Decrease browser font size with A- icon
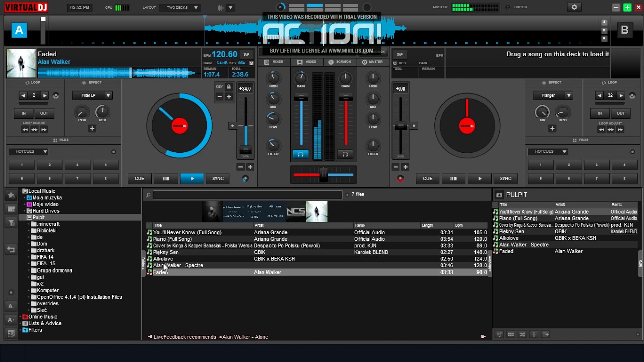 click(11, 320)
